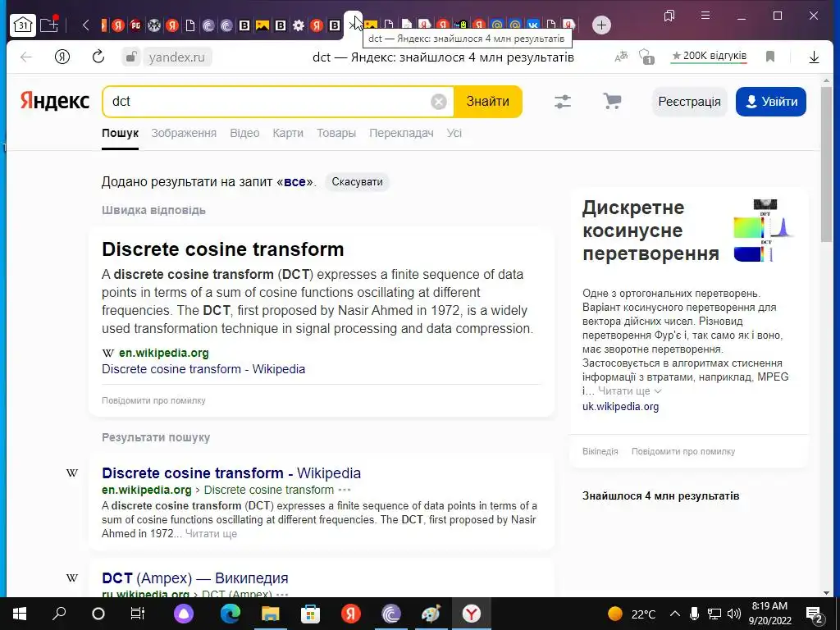The image size is (840, 630).
Task: Open the uk.wikipedia.org link in side panel
Action: (620, 407)
